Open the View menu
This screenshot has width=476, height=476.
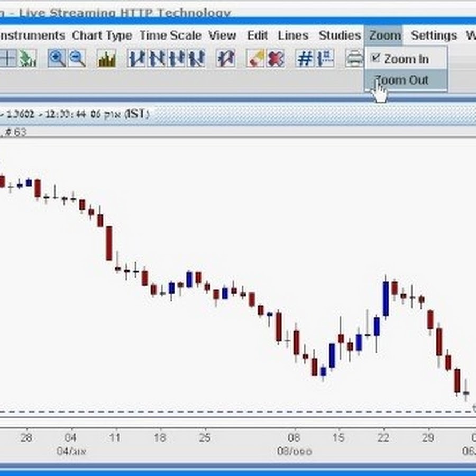point(222,35)
